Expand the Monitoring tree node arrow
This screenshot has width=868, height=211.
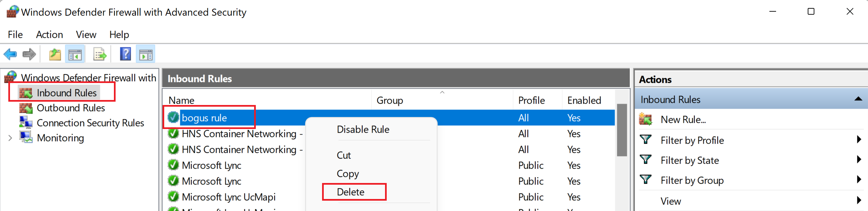(10, 138)
